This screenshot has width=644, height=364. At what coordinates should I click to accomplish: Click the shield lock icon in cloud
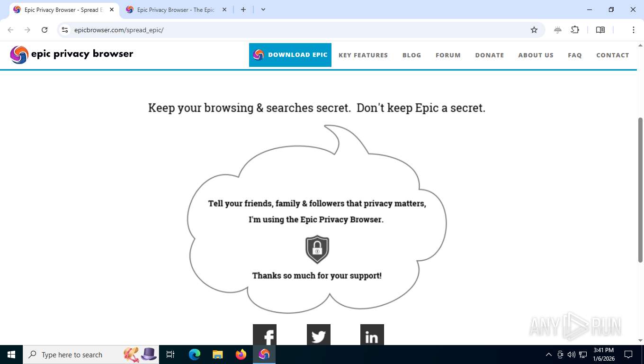[x=317, y=249]
